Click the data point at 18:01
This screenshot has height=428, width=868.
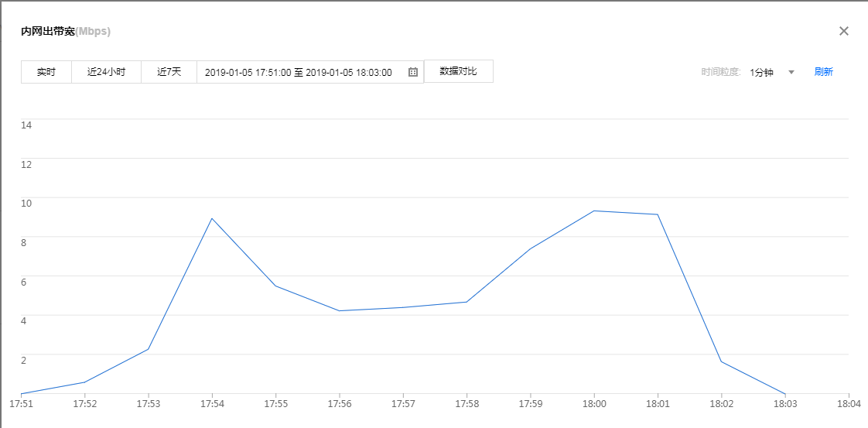[658, 214]
